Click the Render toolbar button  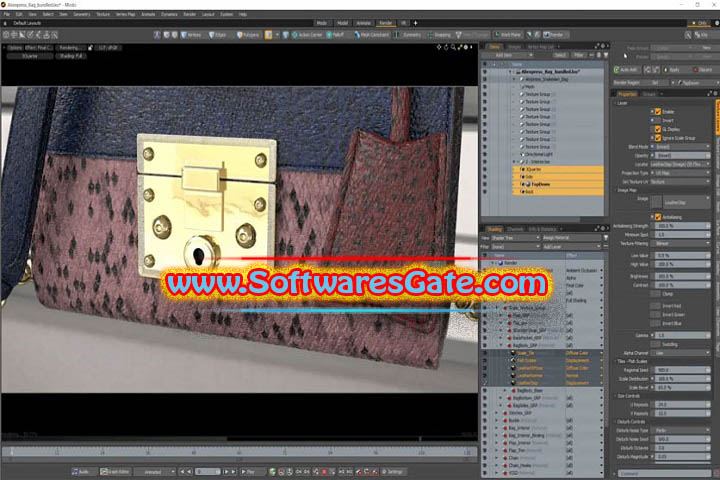click(x=554, y=35)
